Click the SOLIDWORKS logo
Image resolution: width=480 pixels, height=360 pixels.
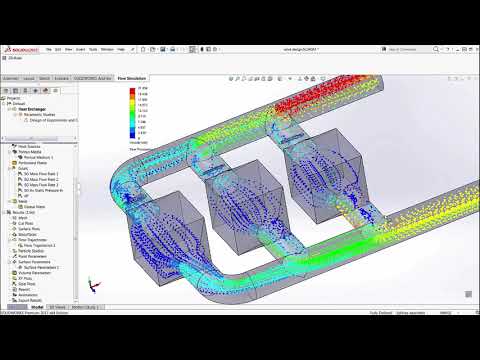click(22, 50)
